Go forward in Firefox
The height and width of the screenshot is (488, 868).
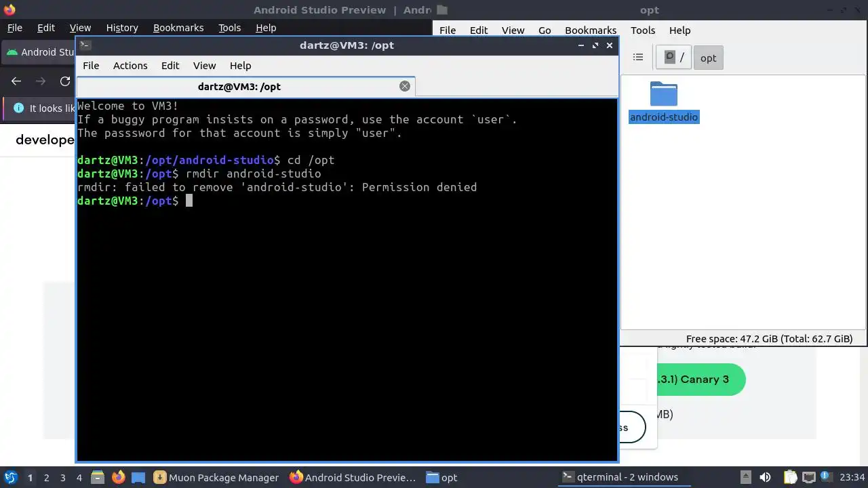click(x=41, y=81)
